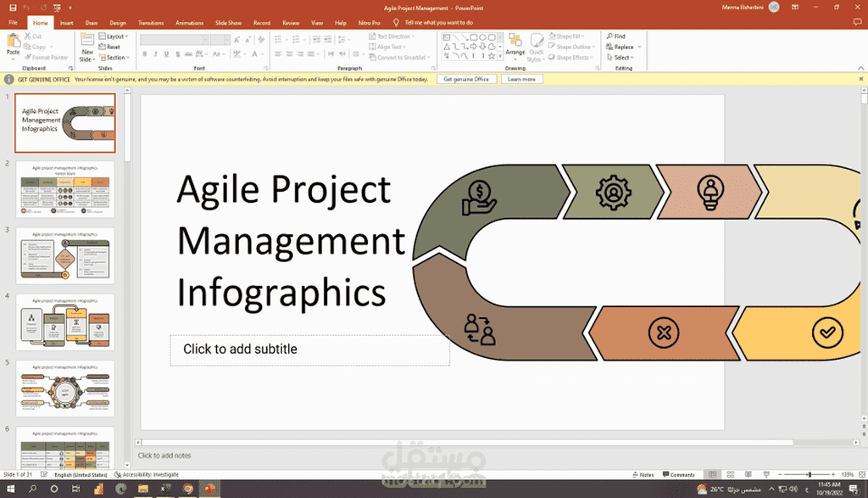Open the font size combo box
The image size is (868, 498).
click(220, 39)
